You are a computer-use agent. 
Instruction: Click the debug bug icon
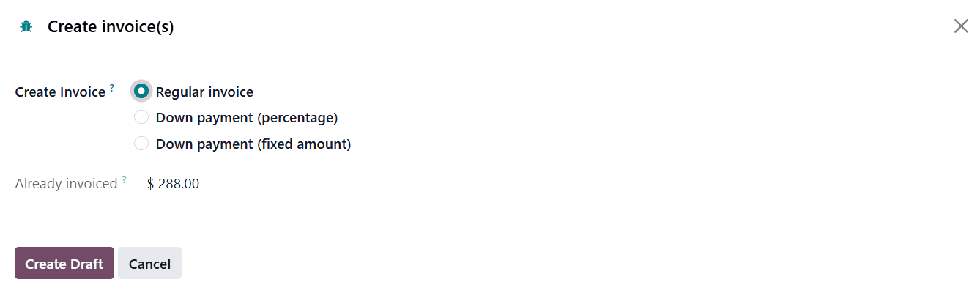26,27
